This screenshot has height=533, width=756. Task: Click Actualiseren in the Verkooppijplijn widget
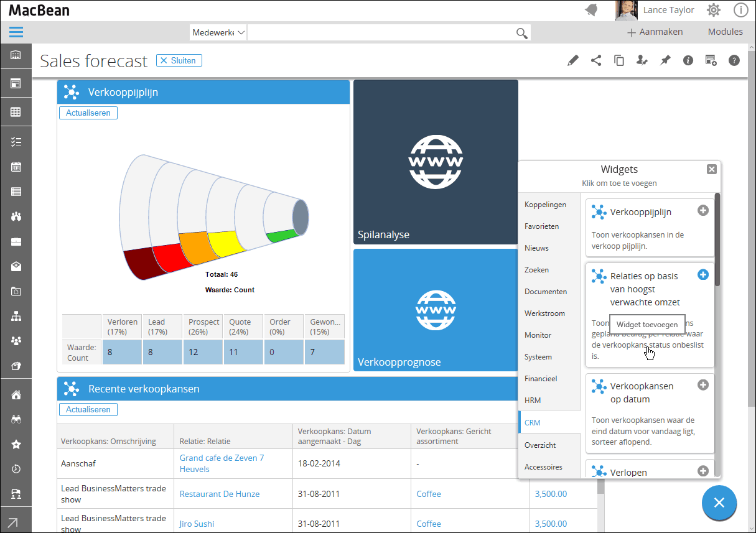coord(88,113)
